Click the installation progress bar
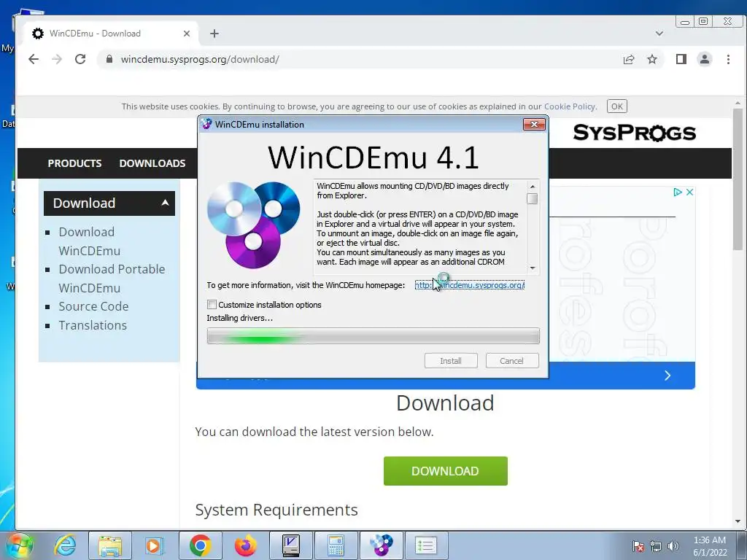Viewport: 747px width, 560px height. (373, 335)
